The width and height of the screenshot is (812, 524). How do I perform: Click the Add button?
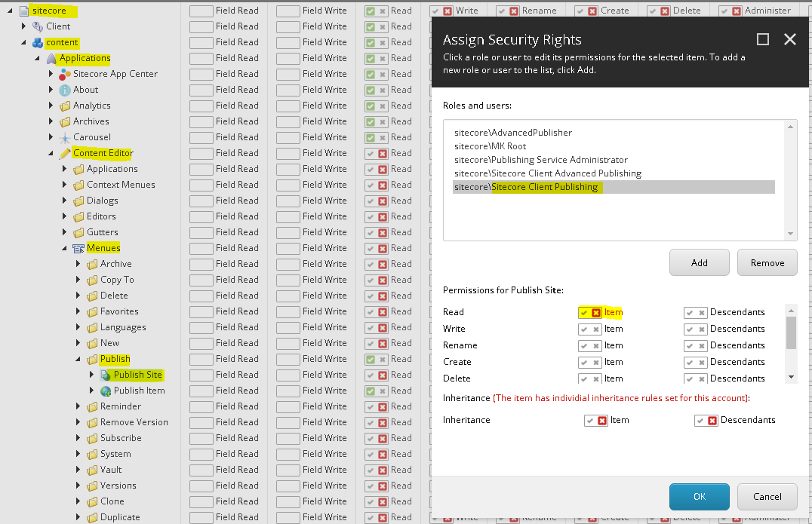coord(699,263)
